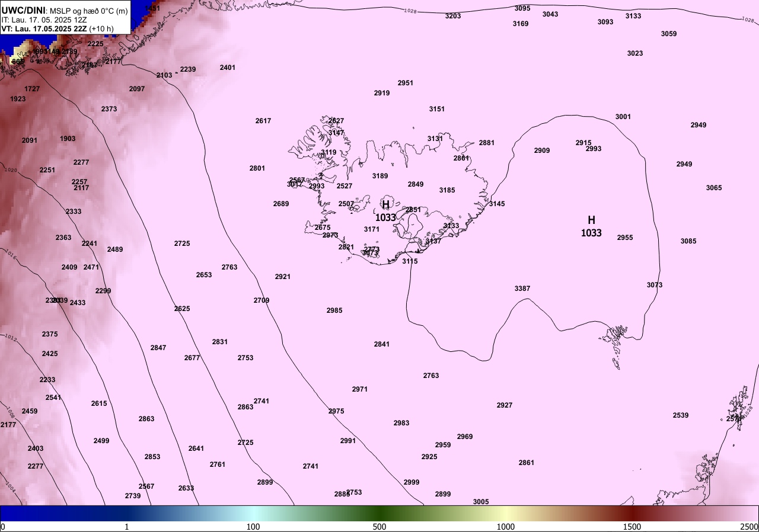
Task: Click the height value 2999
Action: (x=412, y=482)
